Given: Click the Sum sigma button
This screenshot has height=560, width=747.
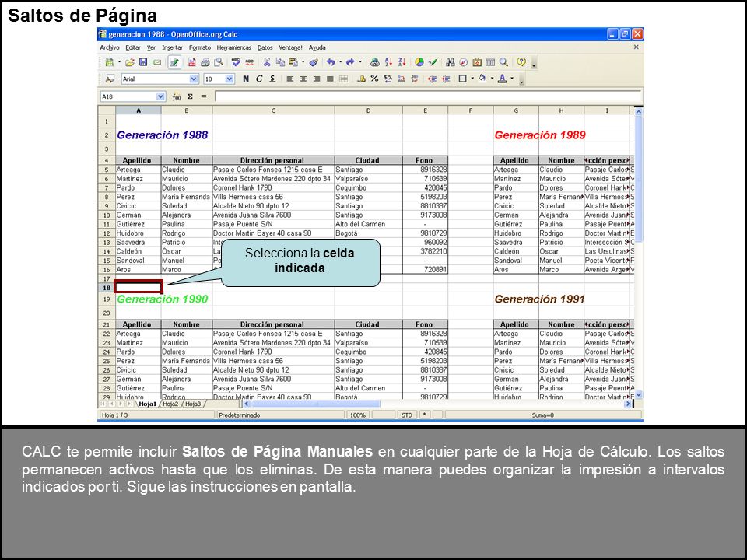Looking at the screenshot, I should pos(190,96).
